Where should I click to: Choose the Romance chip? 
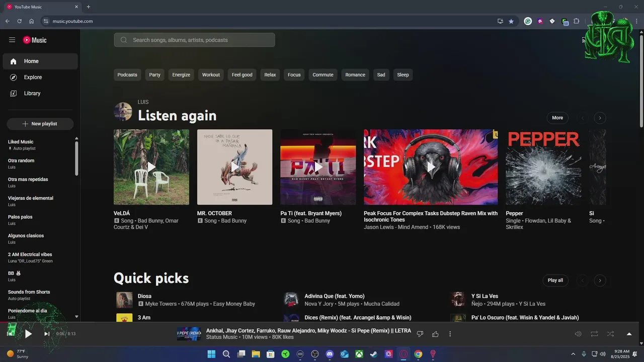point(355,75)
